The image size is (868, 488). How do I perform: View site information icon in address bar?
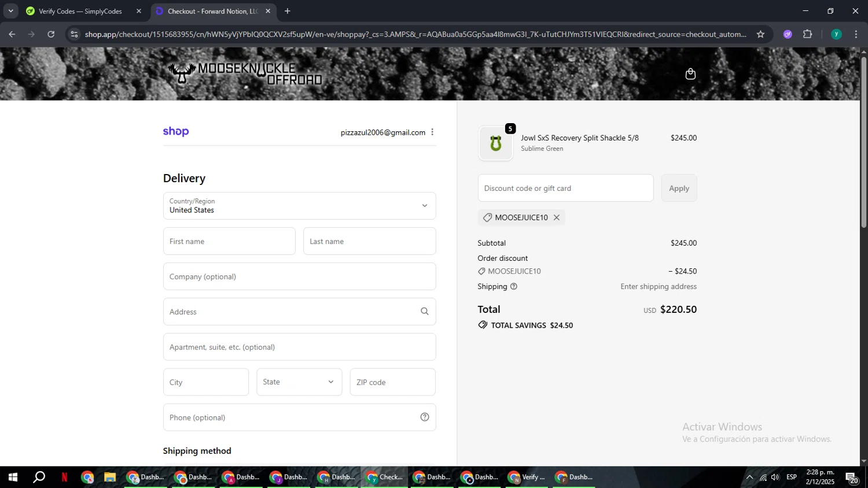[x=73, y=34]
